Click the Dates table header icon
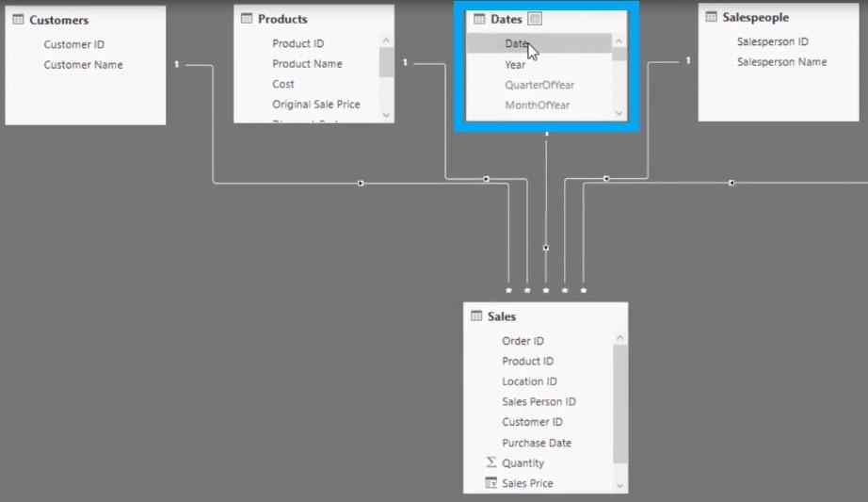Viewport: 868px width, 502px height. tap(479, 19)
